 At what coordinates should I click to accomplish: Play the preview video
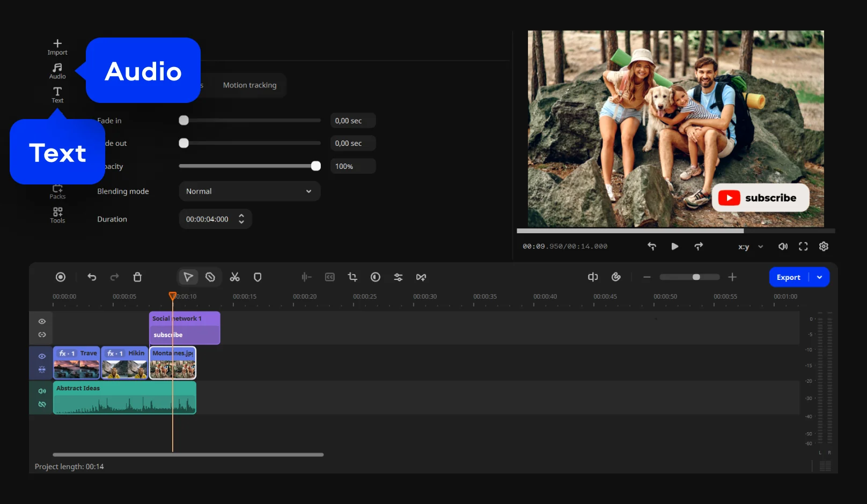pyautogui.click(x=675, y=246)
